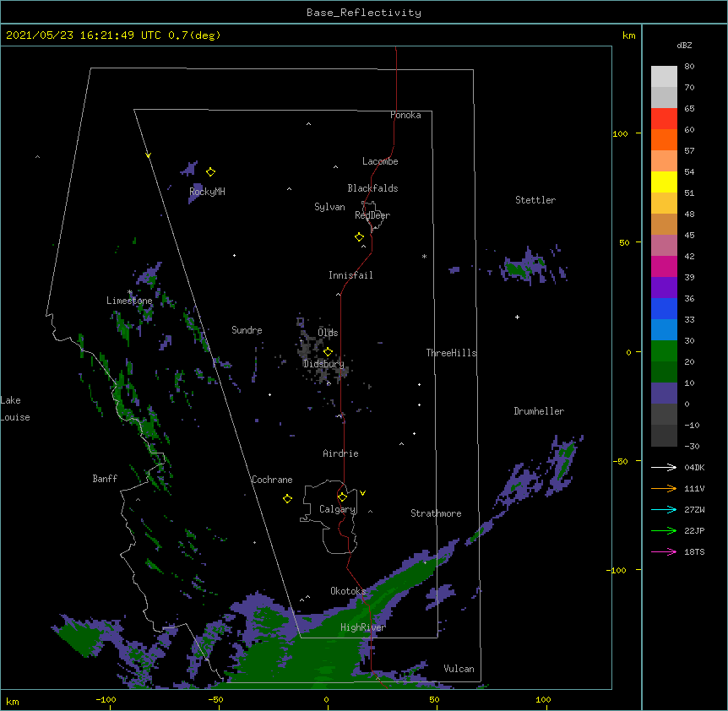This screenshot has width=728, height=711.
Task: Click the Strathmore label
Action: click(x=436, y=513)
